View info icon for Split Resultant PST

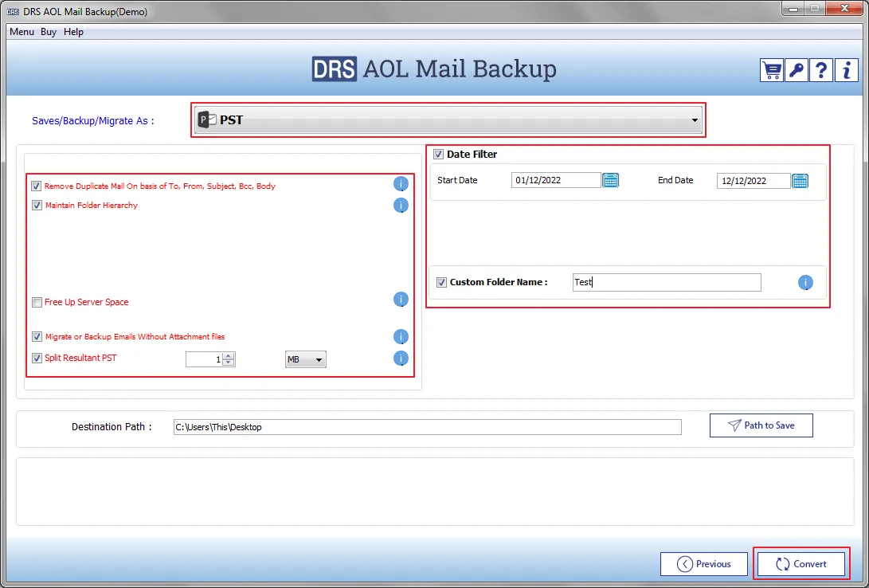tap(401, 359)
